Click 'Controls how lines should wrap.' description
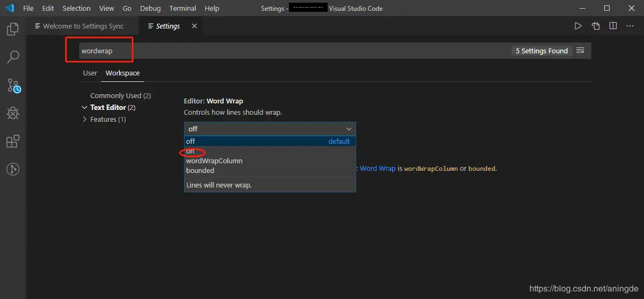 point(233,112)
